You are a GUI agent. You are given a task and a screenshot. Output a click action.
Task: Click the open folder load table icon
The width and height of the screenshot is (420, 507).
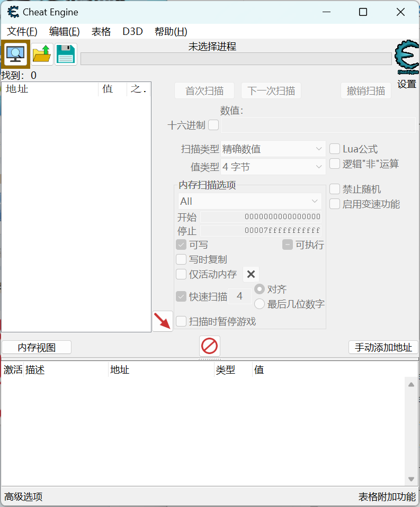(42, 55)
